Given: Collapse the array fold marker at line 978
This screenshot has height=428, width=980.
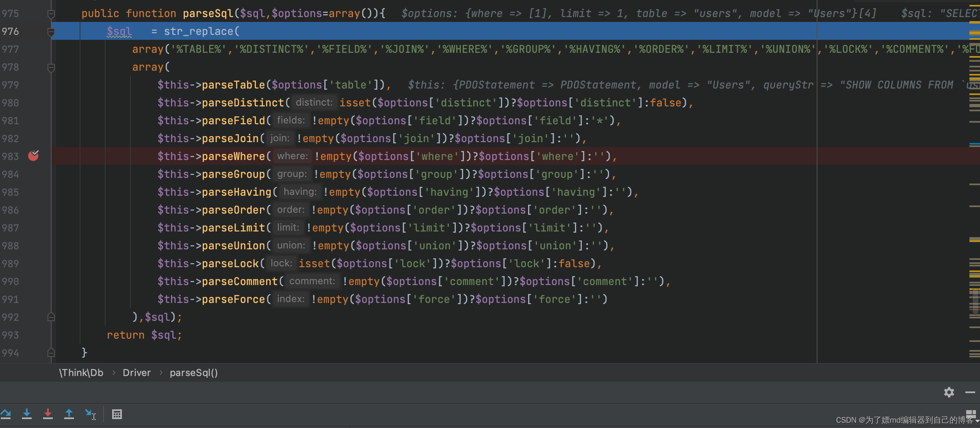Looking at the screenshot, I should pyautogui.click(x=51, y=67).
